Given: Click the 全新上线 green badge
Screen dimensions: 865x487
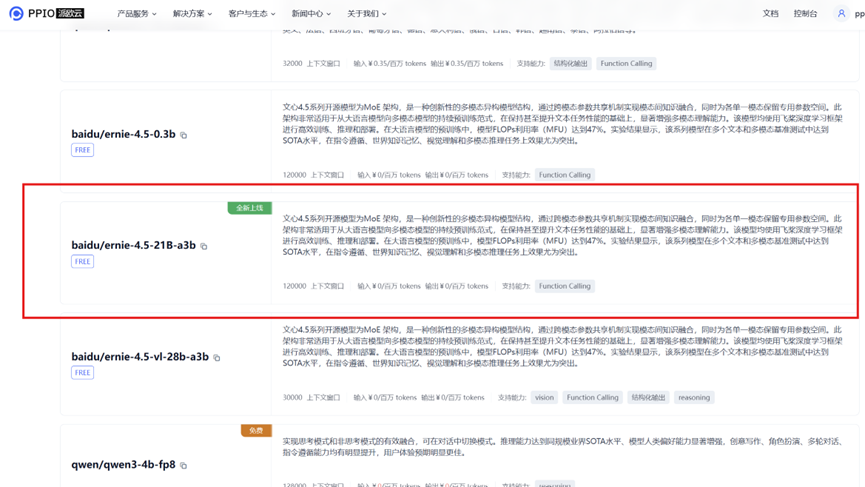Looking at the screenshot, I should pos(249,208).
